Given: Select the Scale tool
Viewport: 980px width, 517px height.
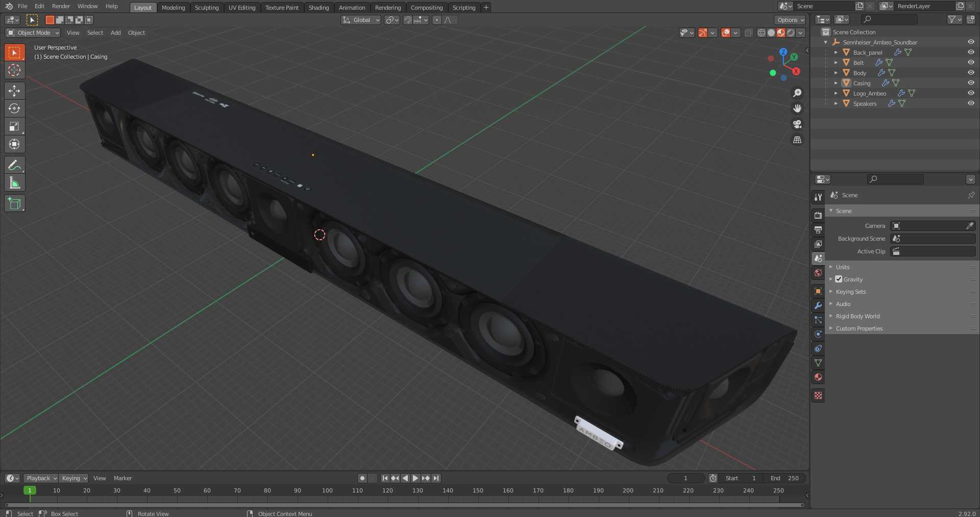Looking at the screenshot, I should (14, 126).
